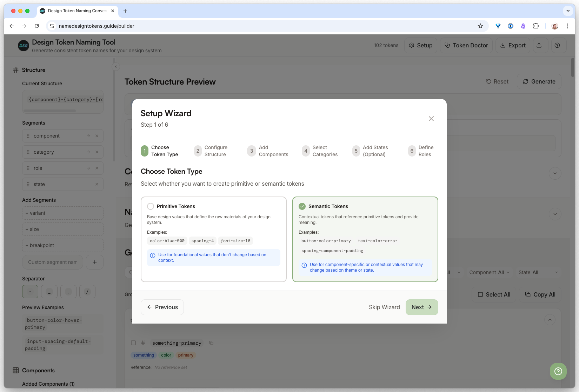Add the size segment
The image size is (579, 392).
(63, 229)
